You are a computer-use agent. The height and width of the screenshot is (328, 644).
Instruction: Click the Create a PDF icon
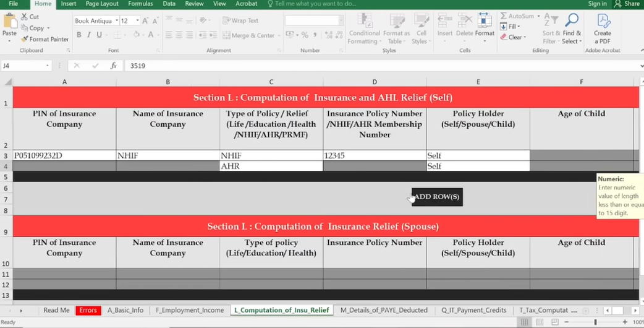click(602, 21)
